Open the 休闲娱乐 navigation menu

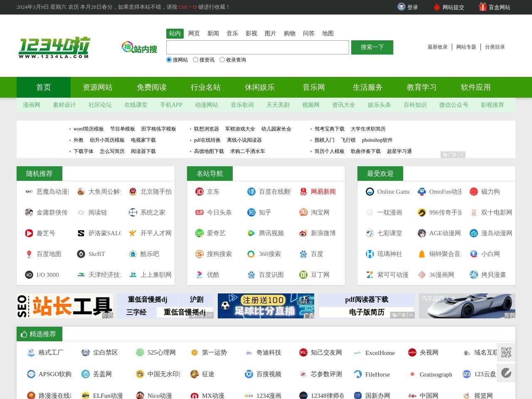click(x=259, y=87)
